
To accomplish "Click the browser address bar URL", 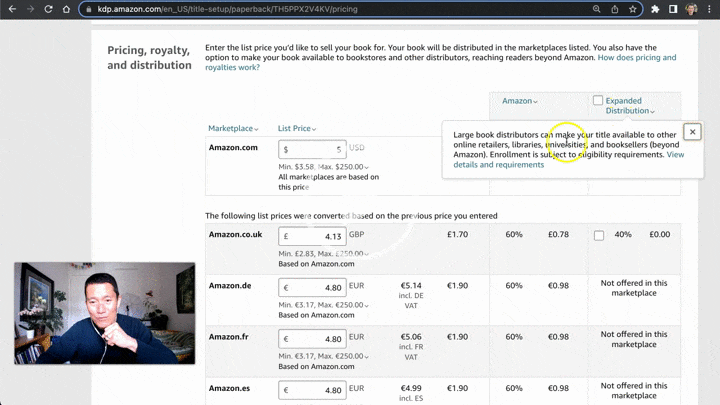I will [x=227, y=9].
